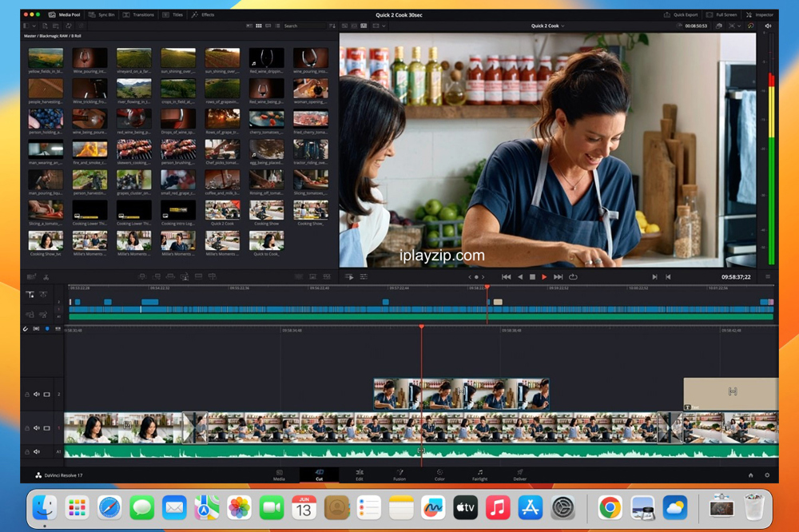Open the Sync Bin panel

[x=101, y=14]
